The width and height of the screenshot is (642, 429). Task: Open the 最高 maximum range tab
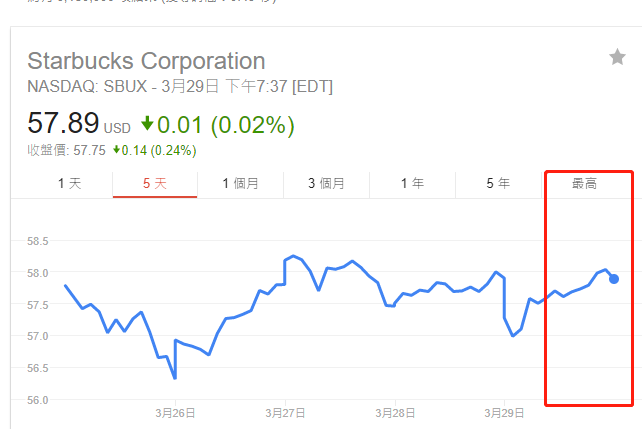point(584,184)
